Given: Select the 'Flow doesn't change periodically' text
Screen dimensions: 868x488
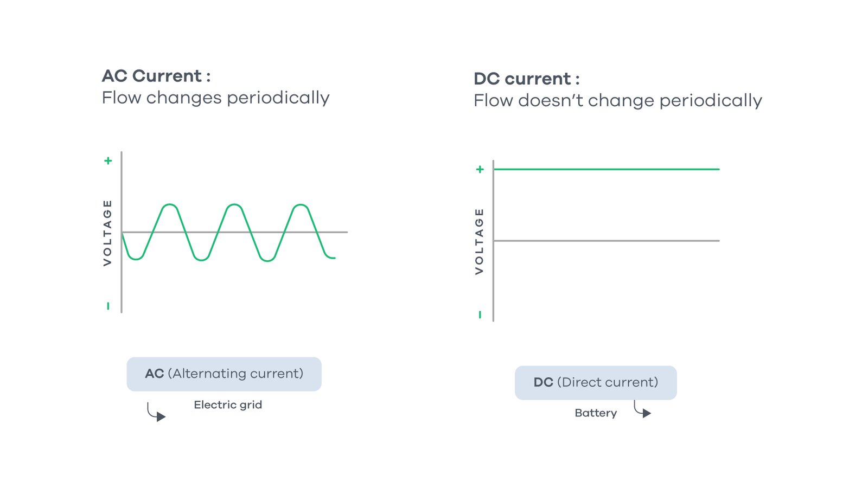Looking at the screenshot, I should click(617, 100).
